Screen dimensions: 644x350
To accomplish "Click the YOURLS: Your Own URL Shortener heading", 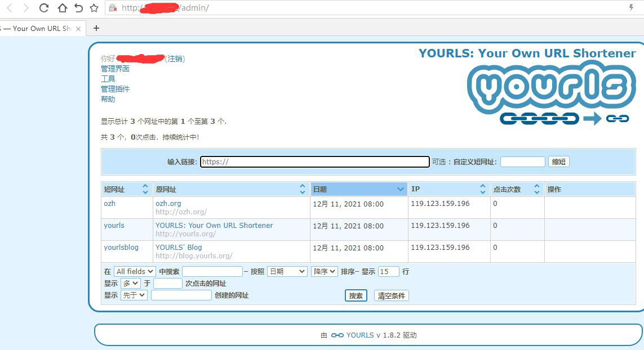I will point(527,53).
